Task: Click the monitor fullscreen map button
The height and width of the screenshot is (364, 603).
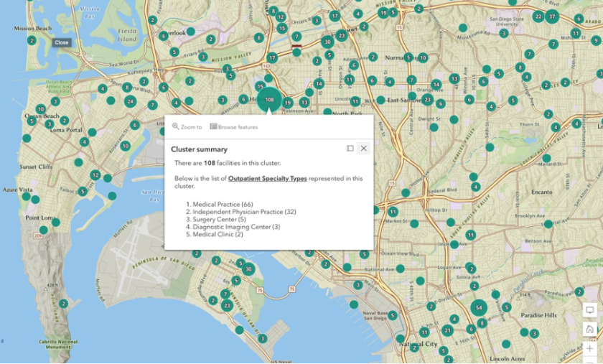Action: (x=589, y=309)
